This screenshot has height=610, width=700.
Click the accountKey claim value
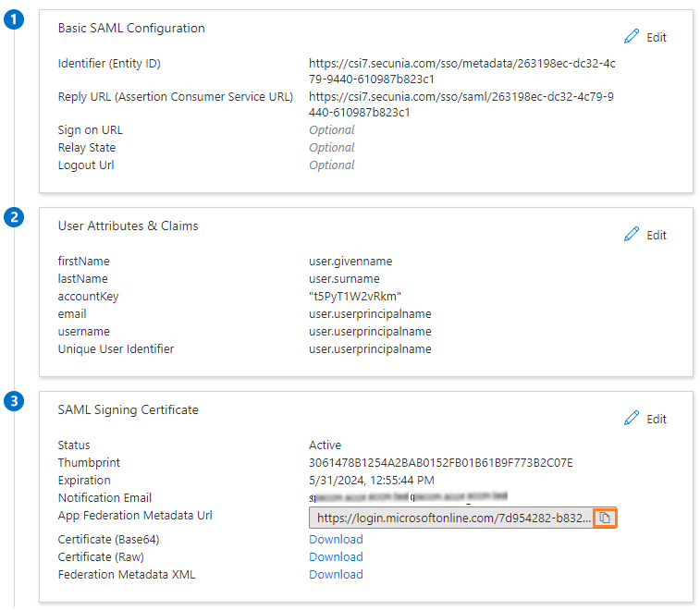(355, 297)
